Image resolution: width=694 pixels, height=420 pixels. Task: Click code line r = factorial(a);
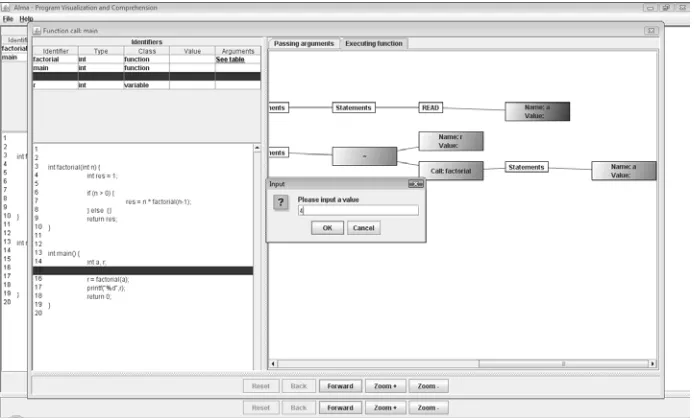point(108,279)
